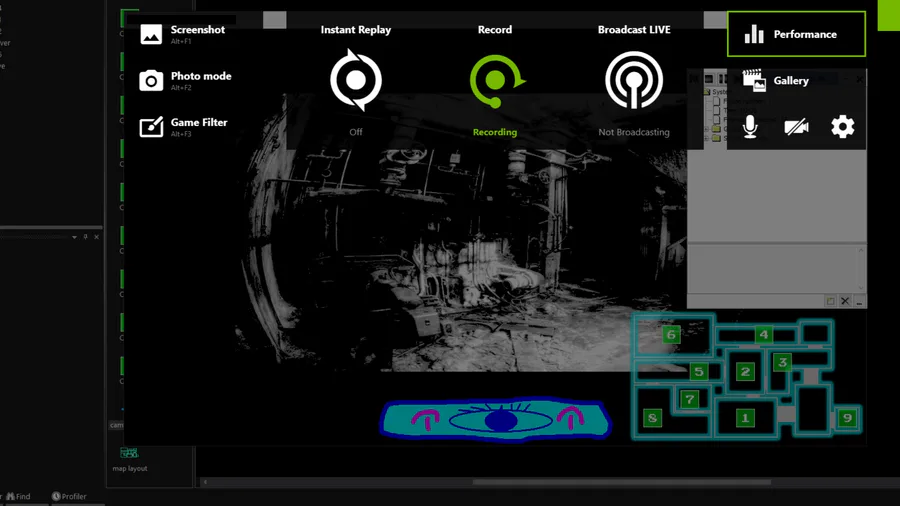
Task: Stop recording via the green Record icon
Action: (x=496, y=80)
